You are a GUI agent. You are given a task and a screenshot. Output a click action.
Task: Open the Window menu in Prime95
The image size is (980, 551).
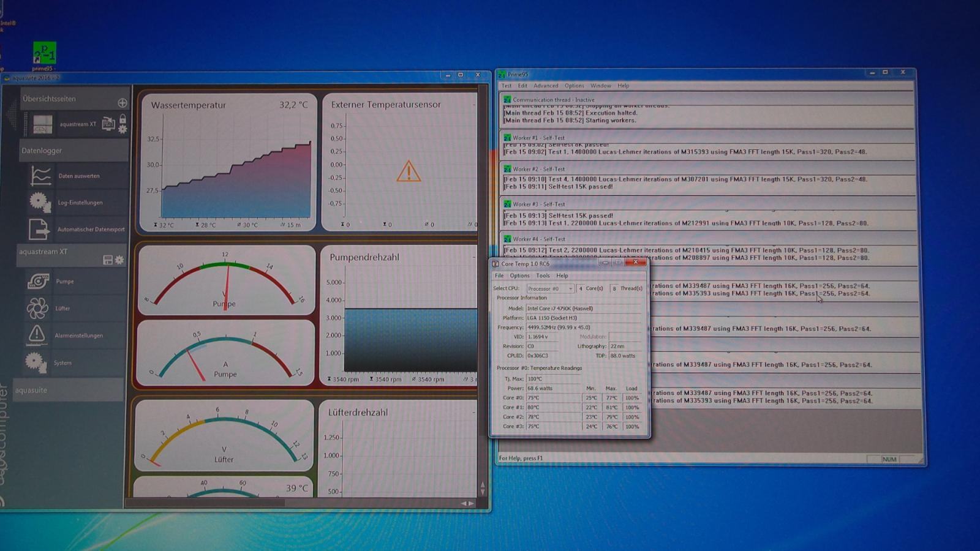tap(601, 86)
